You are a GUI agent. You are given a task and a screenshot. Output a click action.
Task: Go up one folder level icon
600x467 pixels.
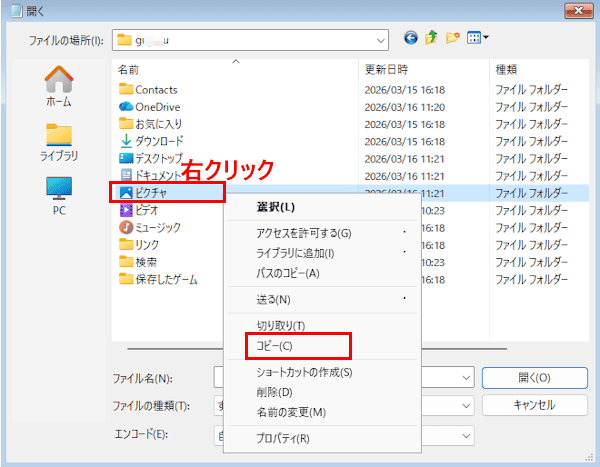coord(431,39)
